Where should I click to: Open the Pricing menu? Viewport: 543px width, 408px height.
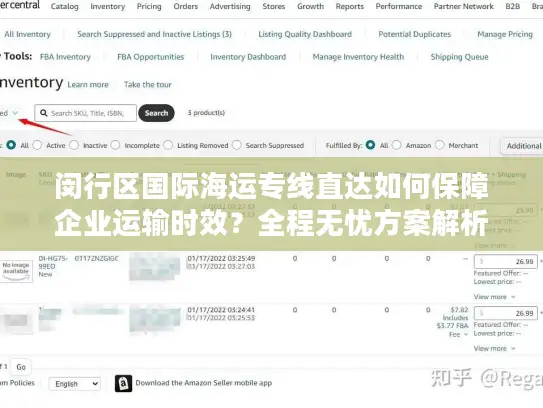tap(149, 7)
